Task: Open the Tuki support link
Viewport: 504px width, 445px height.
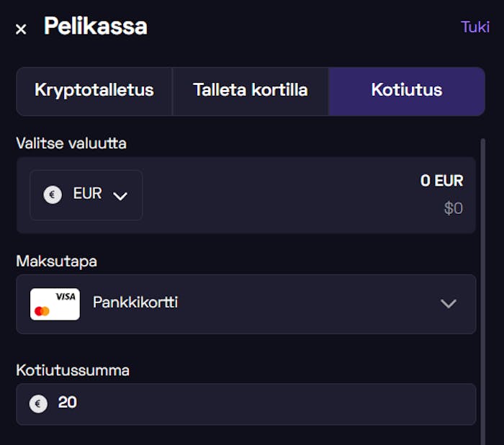Action: pyautogui.click(x=475, y=27)
